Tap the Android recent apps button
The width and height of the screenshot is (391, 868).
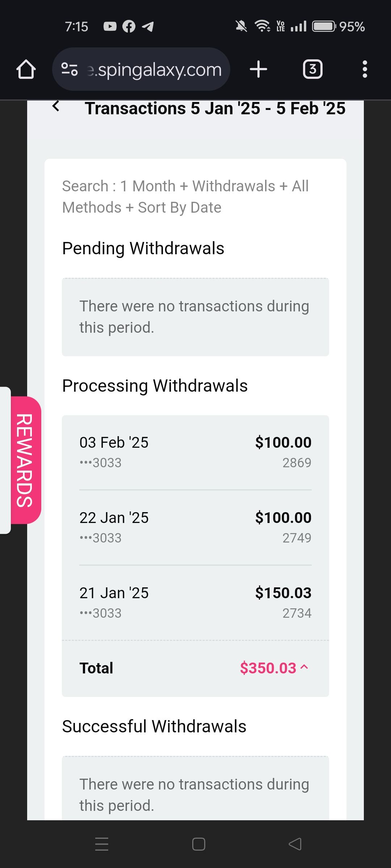(x=102, y=844)
